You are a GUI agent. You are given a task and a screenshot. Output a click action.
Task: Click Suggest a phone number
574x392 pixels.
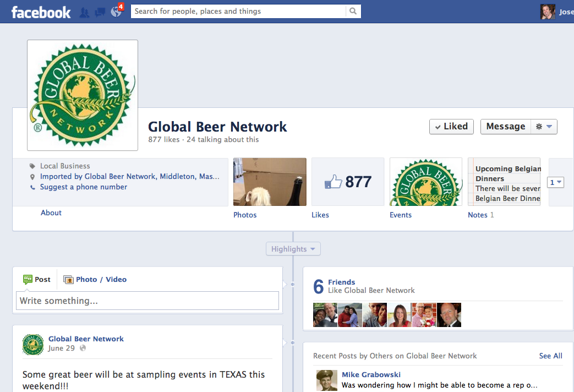[x=84, y=187]
